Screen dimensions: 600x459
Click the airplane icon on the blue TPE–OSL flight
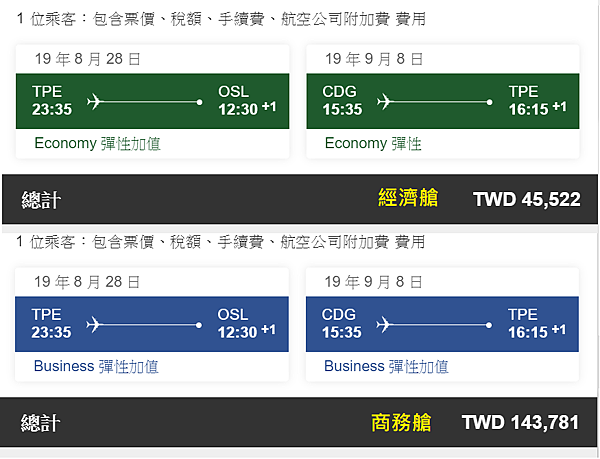[x=97, y=324]
